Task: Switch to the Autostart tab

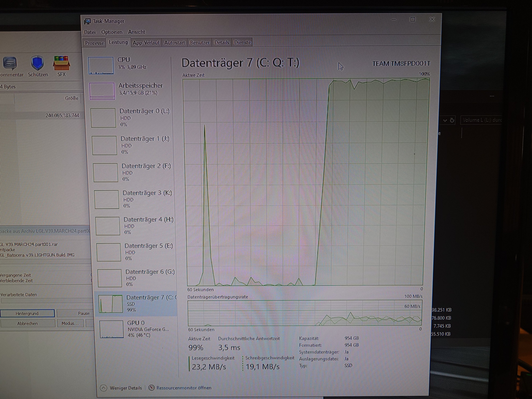Action: 175,43
